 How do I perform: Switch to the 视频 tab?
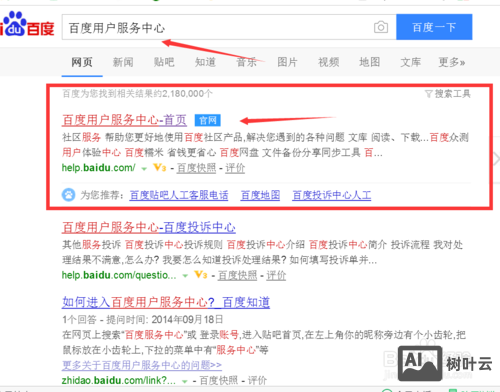pyautogui.click(x=329, y=62)
